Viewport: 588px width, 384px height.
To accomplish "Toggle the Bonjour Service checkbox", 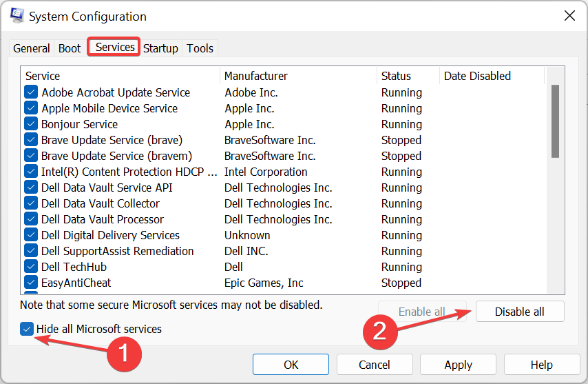I will (x=31, y=124).
